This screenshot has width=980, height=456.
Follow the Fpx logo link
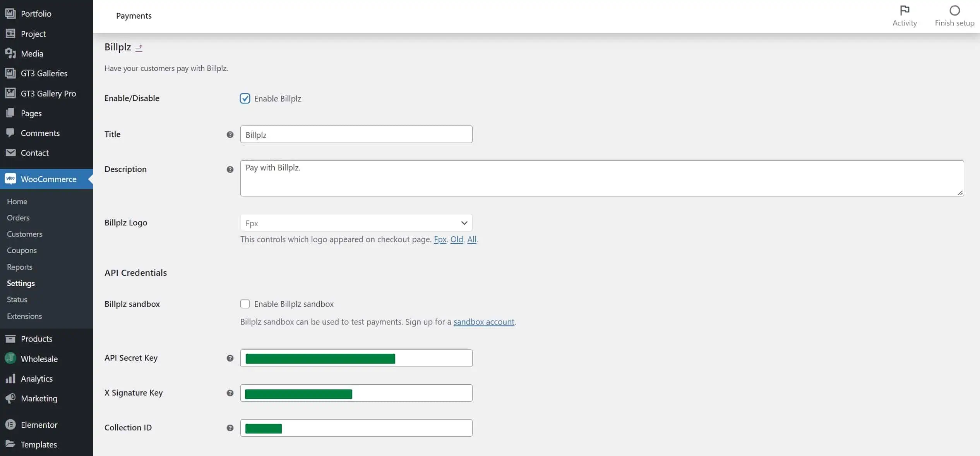coord(440,239)
